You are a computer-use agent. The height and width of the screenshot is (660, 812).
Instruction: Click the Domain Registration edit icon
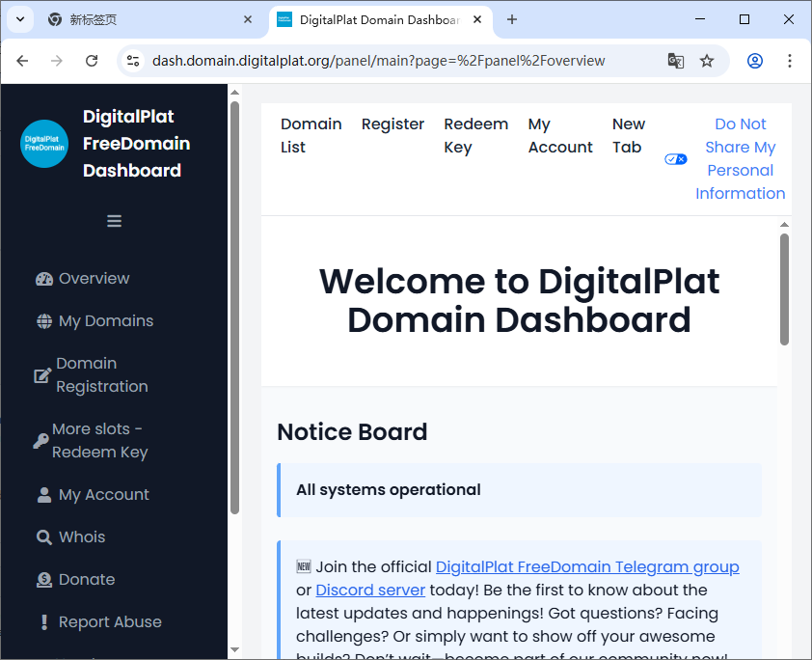(42, 375)
